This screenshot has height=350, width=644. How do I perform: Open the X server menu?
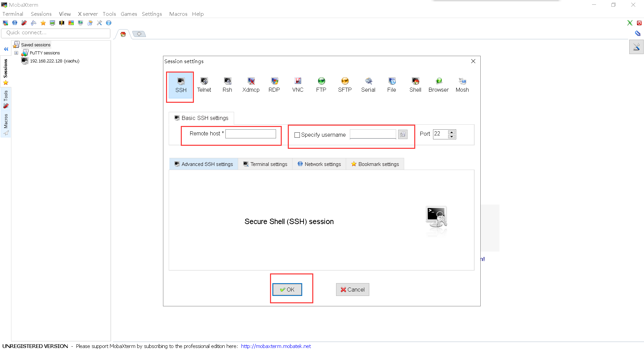88,14
